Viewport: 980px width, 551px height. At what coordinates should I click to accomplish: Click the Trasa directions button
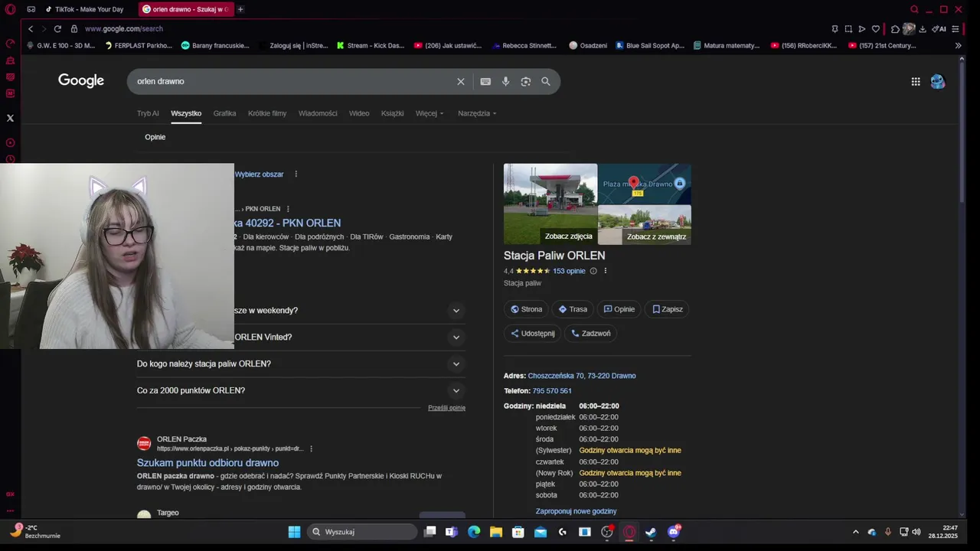click(573, 309)
